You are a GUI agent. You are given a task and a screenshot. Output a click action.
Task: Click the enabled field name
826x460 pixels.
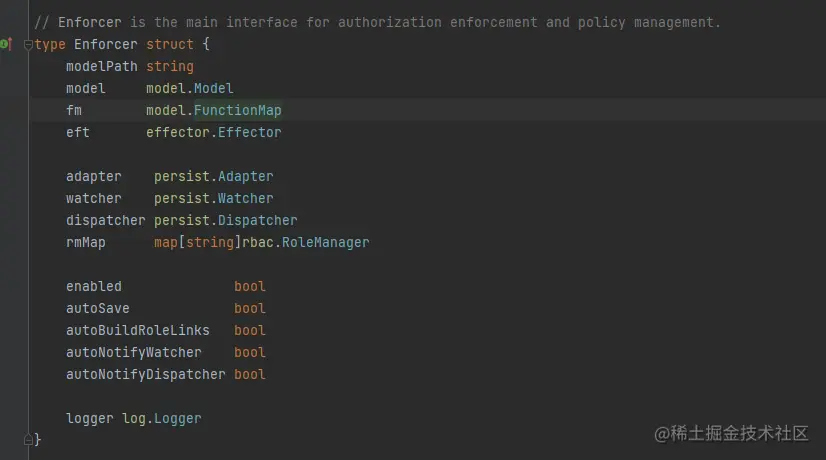(93, 286)
